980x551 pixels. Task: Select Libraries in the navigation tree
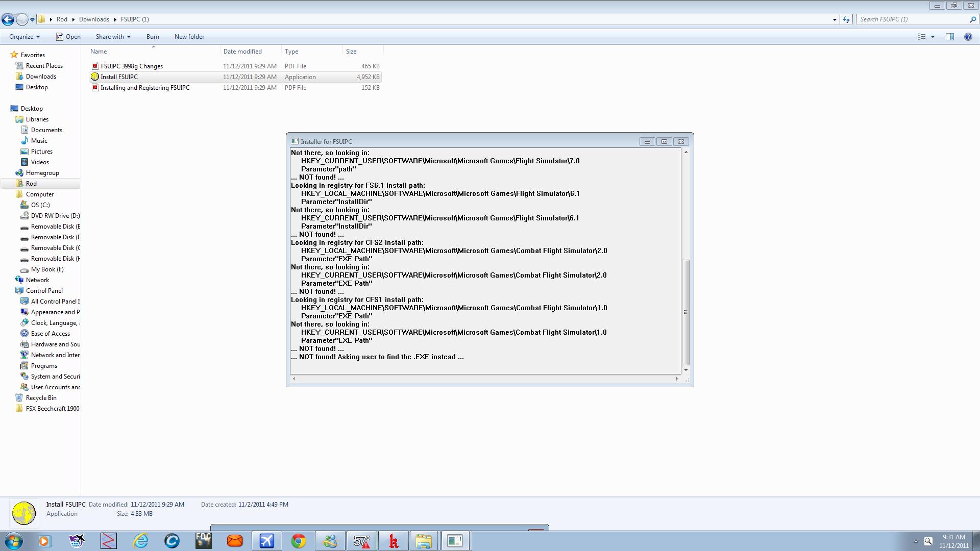point(37,119)
